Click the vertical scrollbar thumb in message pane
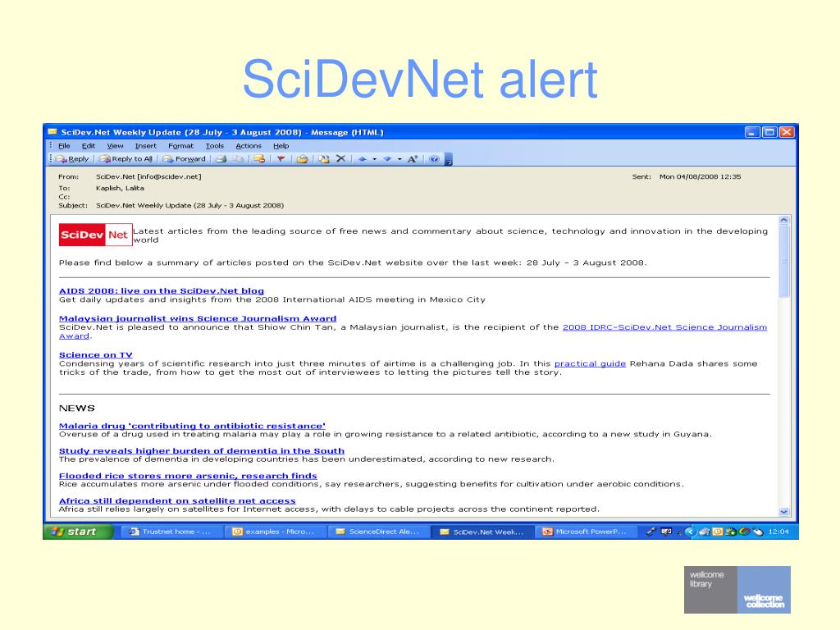Viewport: 840px width, 630px height. coord(783,262)
